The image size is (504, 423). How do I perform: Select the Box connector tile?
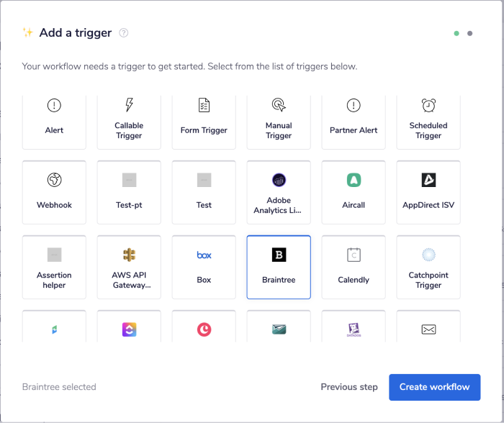204,267
